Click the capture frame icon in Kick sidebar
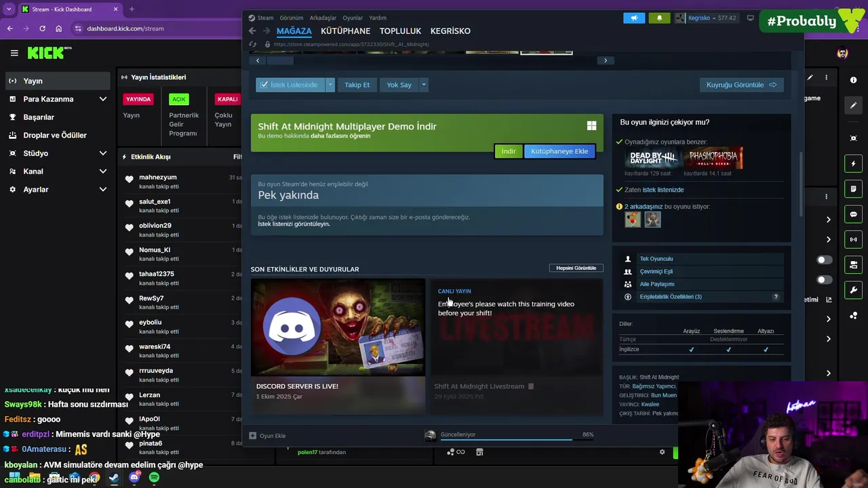Image resolution: width=868 pixels, height=488 pixels. tap(853, 138)
